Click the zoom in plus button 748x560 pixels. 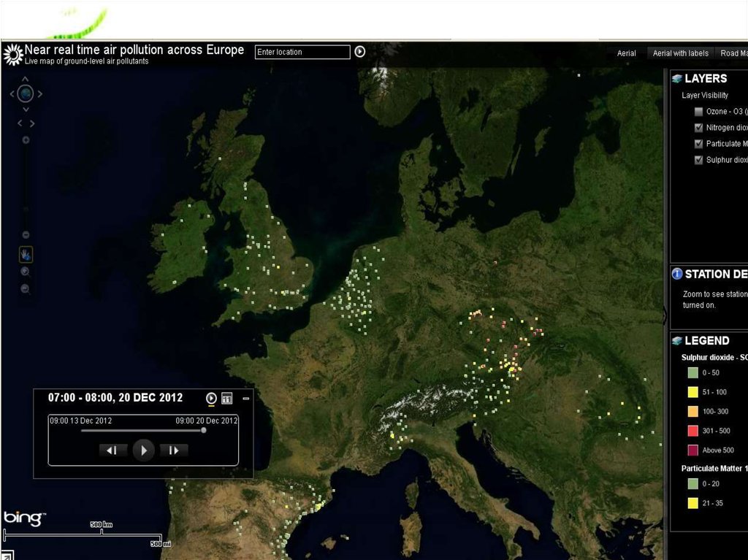(x=26, y=140)
